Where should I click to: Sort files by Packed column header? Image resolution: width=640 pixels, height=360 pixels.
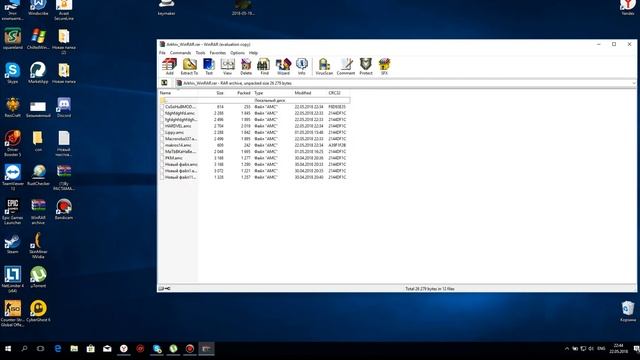[239, 93]
